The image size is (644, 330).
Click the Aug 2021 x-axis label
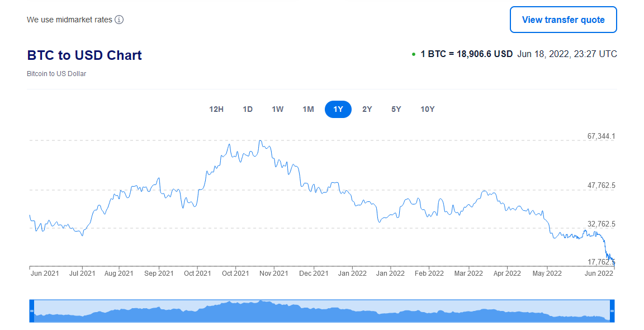(x=119, y=274)
